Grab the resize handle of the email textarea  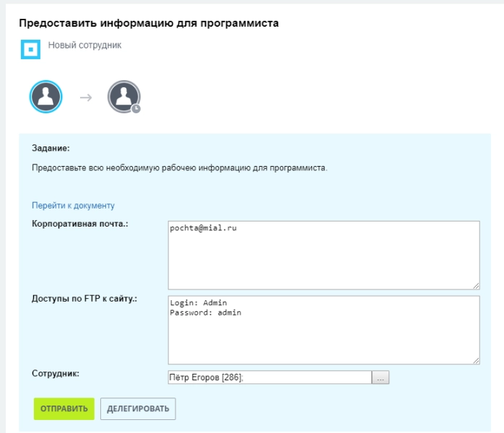(x=476, y=286)
